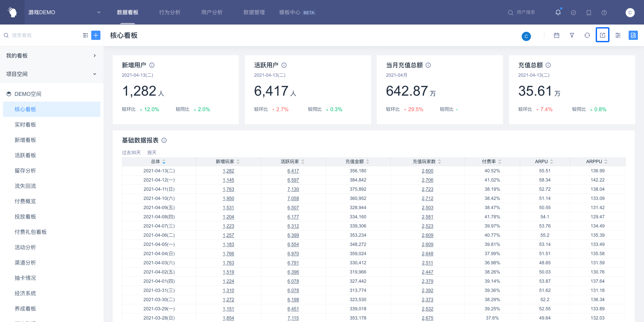Image resolution: width=644 pixels, height=322 pixels.
Task: Open the calendar date picker icon
Action: pyautogui.click(x=556, y=35)
